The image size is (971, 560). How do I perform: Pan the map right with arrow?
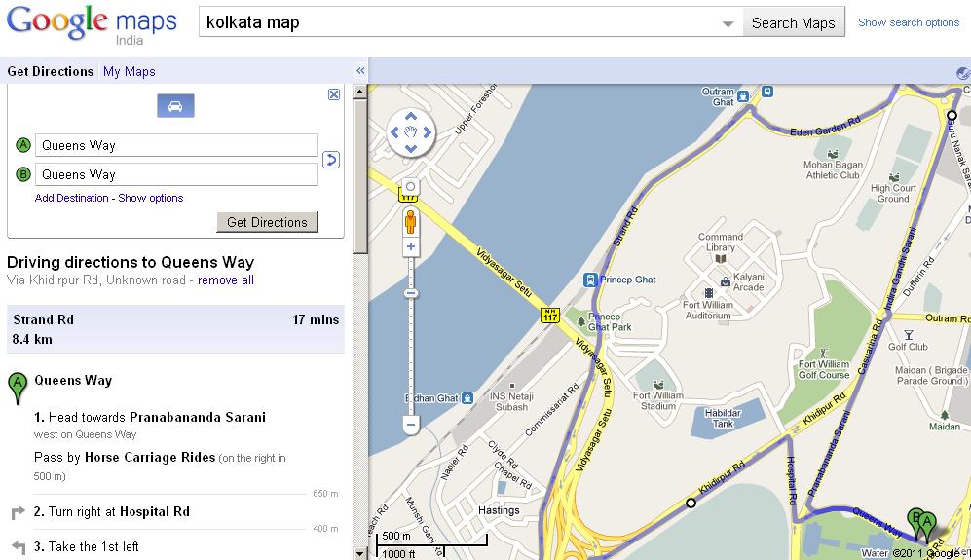click(428, 131)
